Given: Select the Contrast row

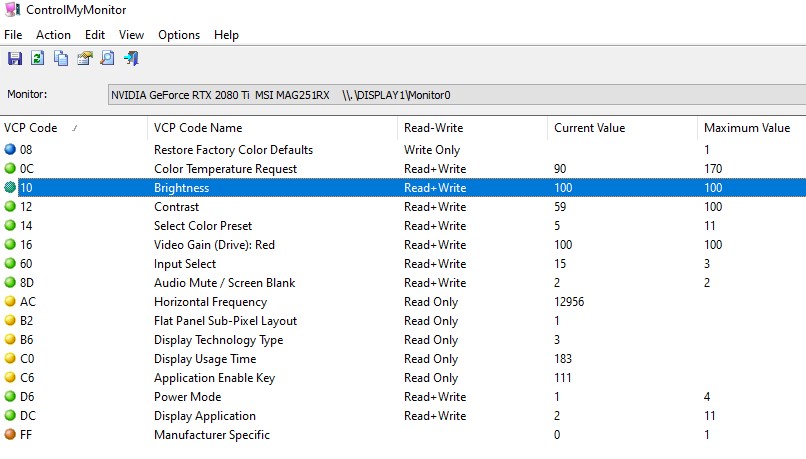Looking at the screenshot, I should point(176,207).
